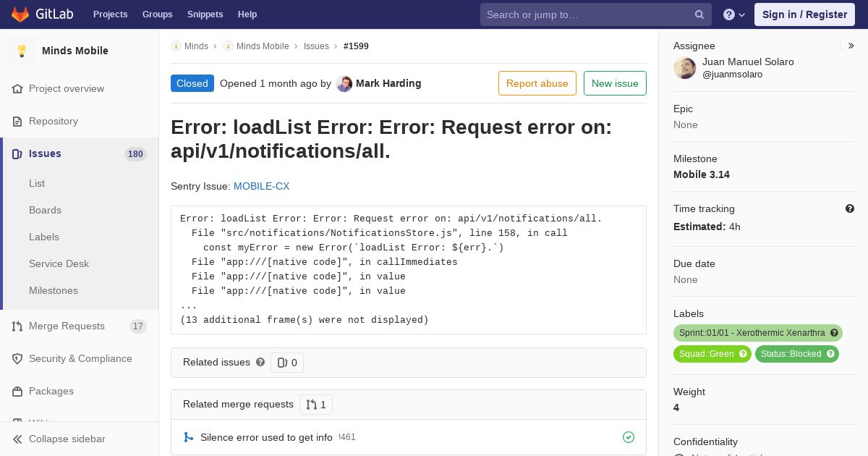Click the Security & Compliance shield icon
The height and width of the screenshot is (456, 868).
(17, 358)
